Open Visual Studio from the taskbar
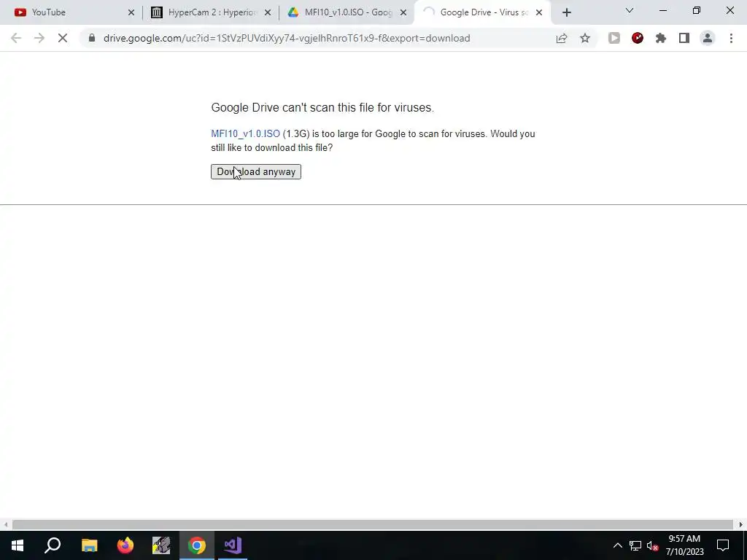 [233, 545]
